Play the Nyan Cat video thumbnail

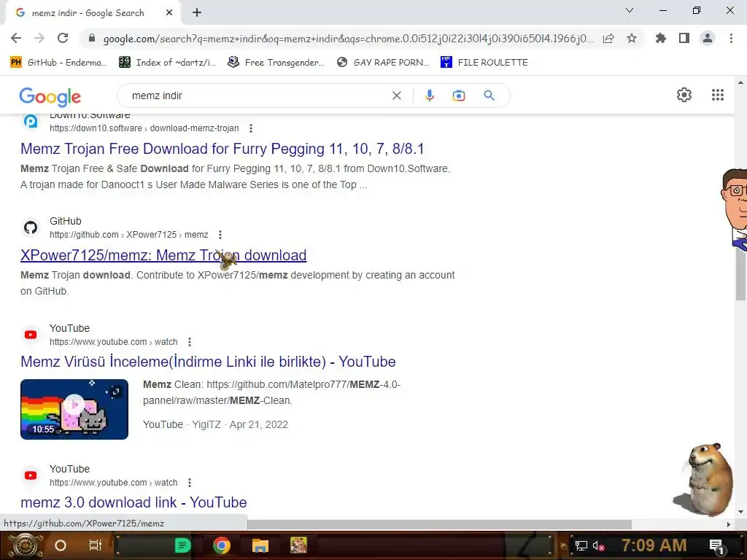click(74, 409)
